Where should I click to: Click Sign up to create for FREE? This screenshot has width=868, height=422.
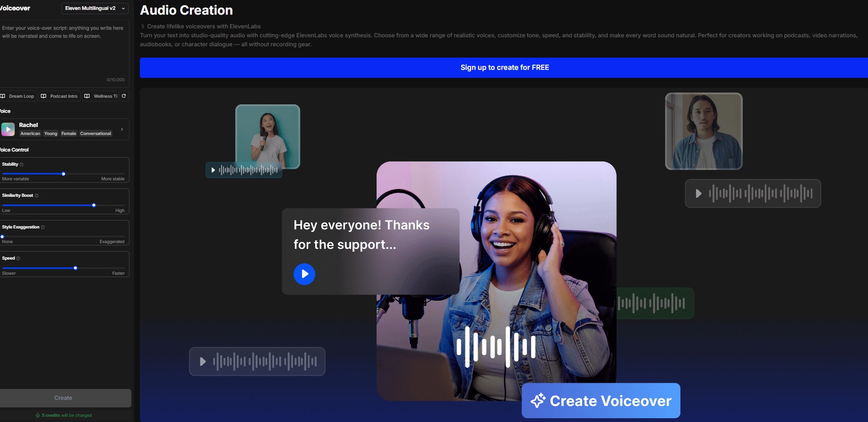click(504, 68)
